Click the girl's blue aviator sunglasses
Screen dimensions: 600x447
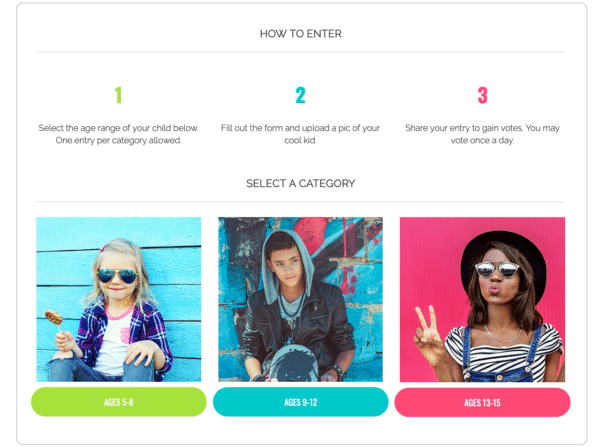117,276
